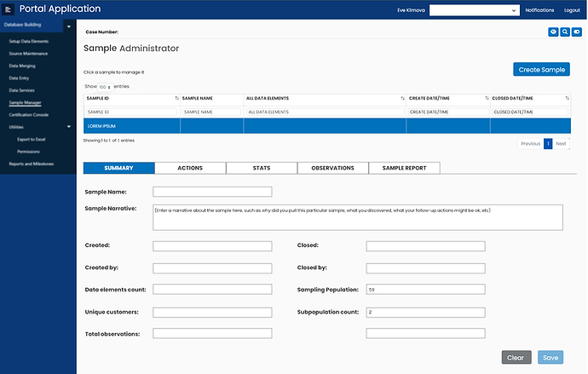Open Source Maintenance in sidebar

[x=28, y=54]
